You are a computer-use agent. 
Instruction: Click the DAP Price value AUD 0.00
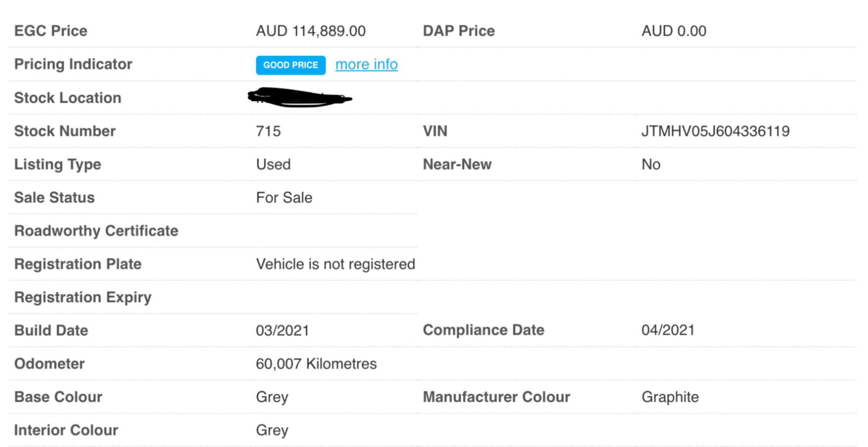674,31
